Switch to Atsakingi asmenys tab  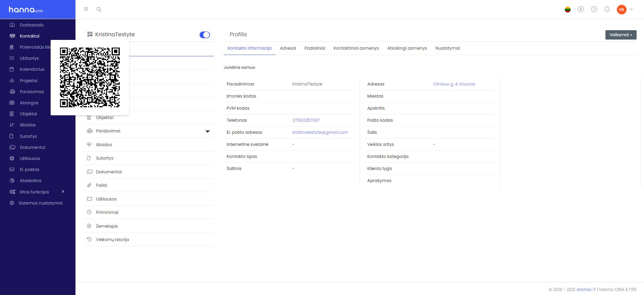tap(407, 48)
